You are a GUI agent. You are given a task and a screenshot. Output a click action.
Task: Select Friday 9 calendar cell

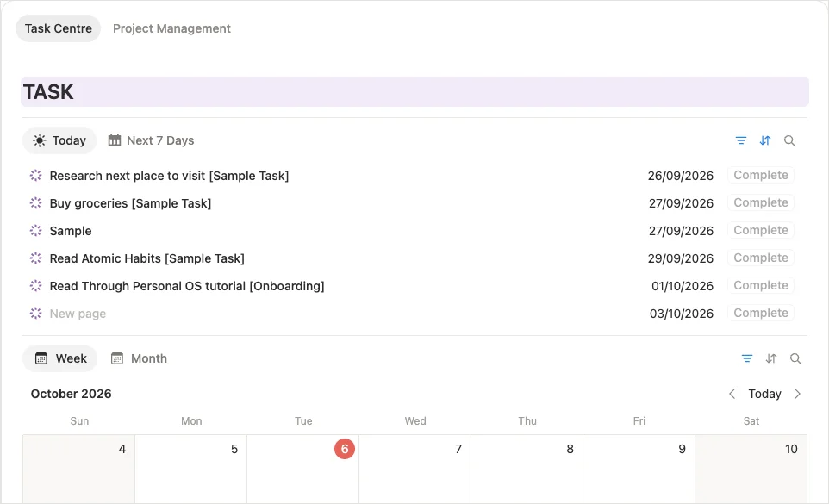[639, 470]
